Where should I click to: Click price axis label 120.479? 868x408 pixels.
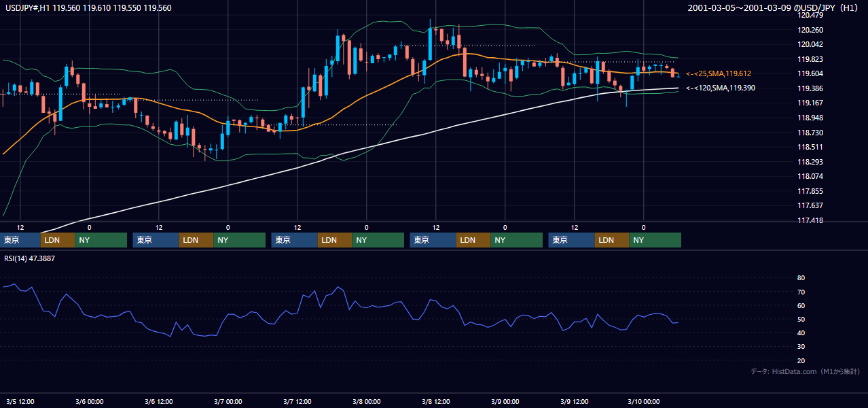pos(810,15)
